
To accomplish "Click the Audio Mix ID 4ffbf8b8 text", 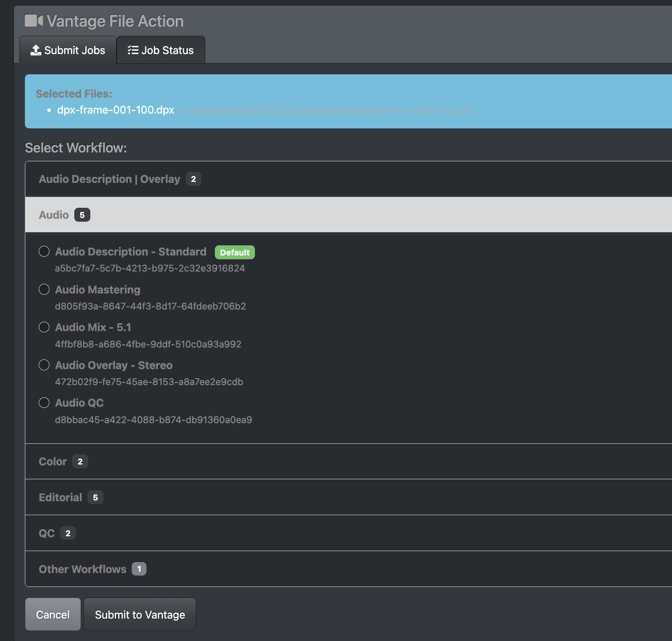I will coord(148,344).
